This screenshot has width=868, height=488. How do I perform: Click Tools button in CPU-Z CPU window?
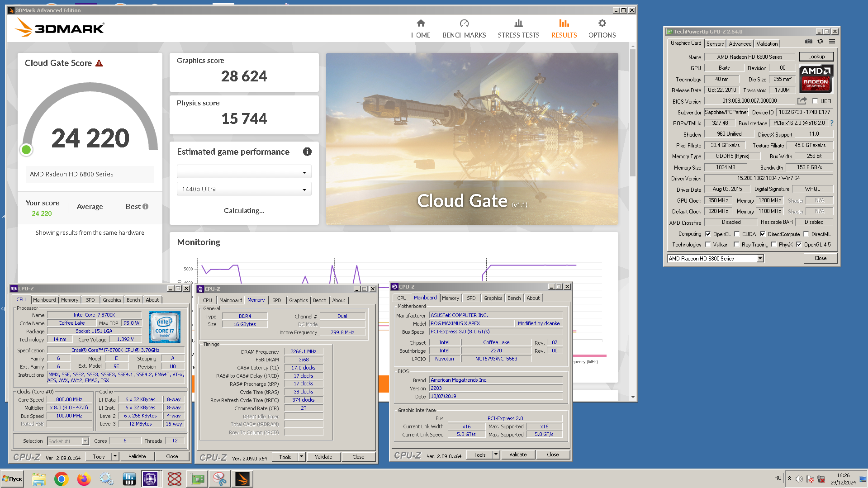[99, 456]
